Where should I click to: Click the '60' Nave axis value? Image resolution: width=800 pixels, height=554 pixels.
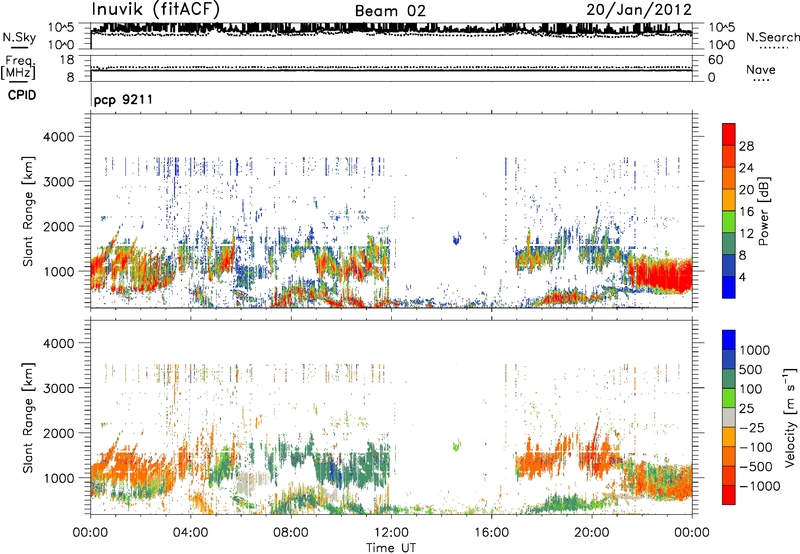coord(715,60)
